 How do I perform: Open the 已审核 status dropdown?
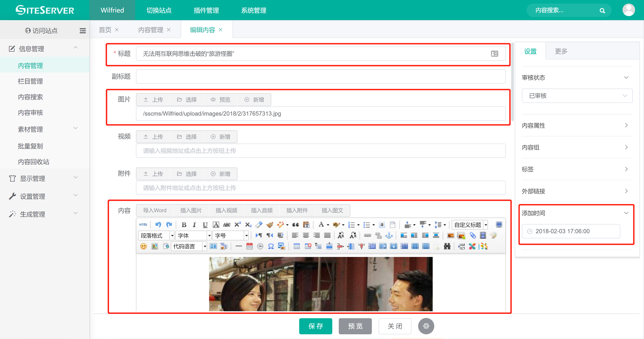point(577,95)
